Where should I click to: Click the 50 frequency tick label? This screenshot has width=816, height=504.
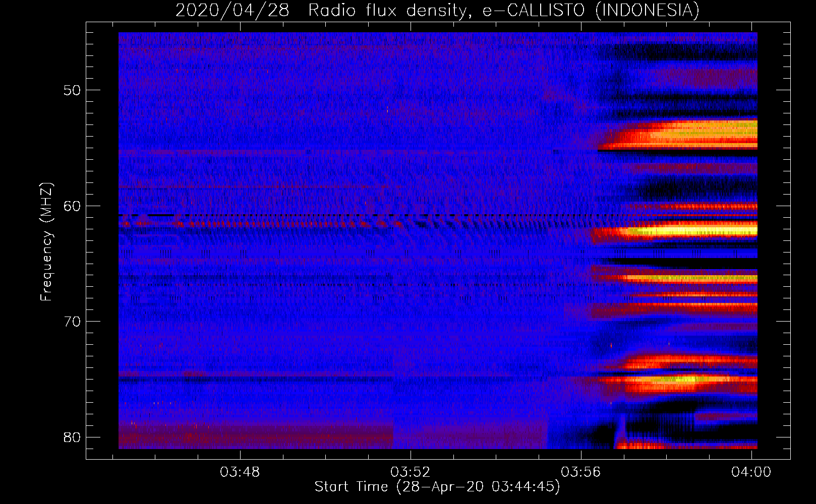tap(72, 91)
